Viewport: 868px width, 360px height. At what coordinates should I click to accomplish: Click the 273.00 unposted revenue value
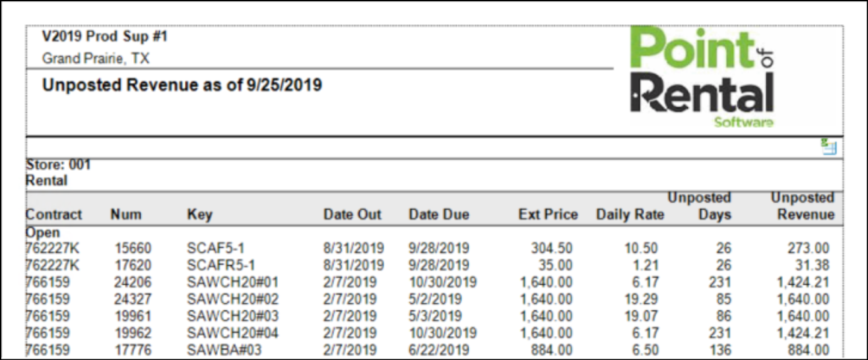(x=809, y=249)
